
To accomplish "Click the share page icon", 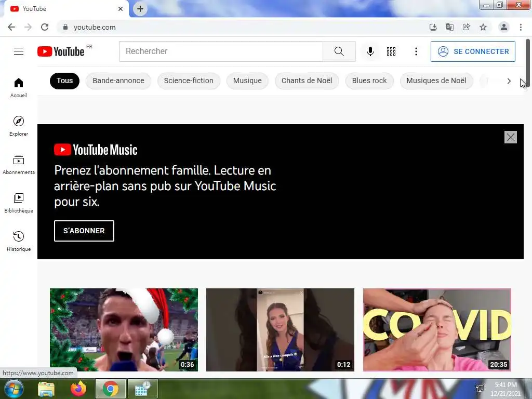I will coord(466,27).
